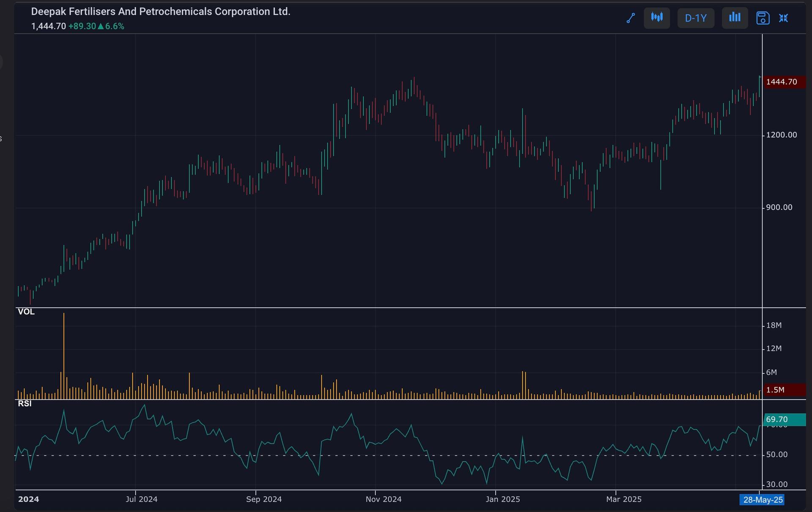Click the 50.00 RSI axis label
Viewport: 812px width, 512px height.
tap(777, 455)
